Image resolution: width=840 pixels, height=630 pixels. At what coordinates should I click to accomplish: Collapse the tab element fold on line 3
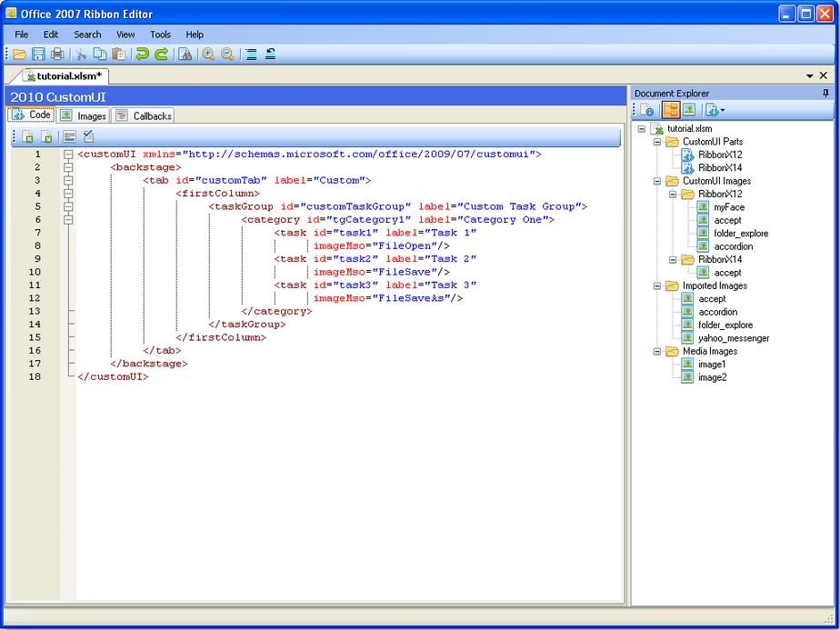pyautogui.click(x=68, y=181)
